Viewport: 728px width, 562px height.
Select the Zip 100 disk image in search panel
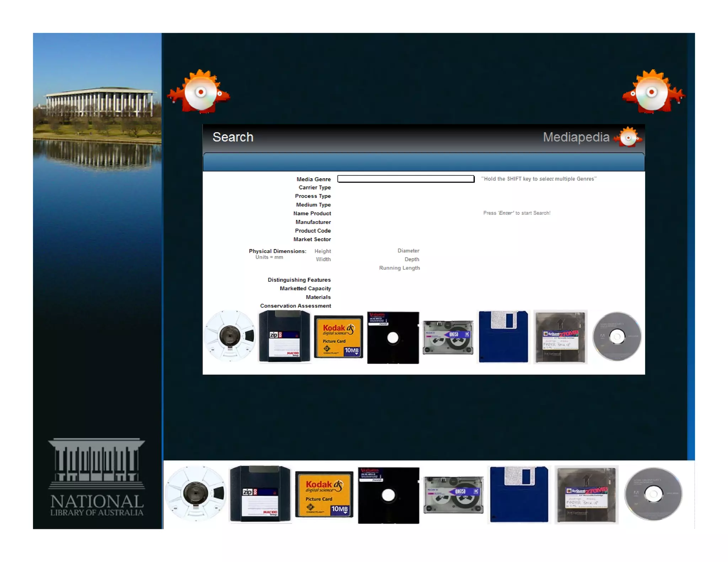tap(284, 336)
